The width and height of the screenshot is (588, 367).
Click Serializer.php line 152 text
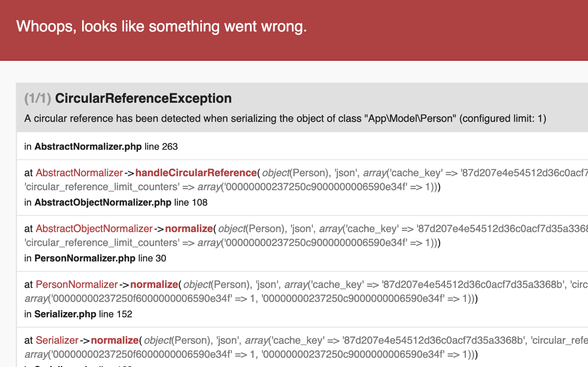click(x=78, y=314)
